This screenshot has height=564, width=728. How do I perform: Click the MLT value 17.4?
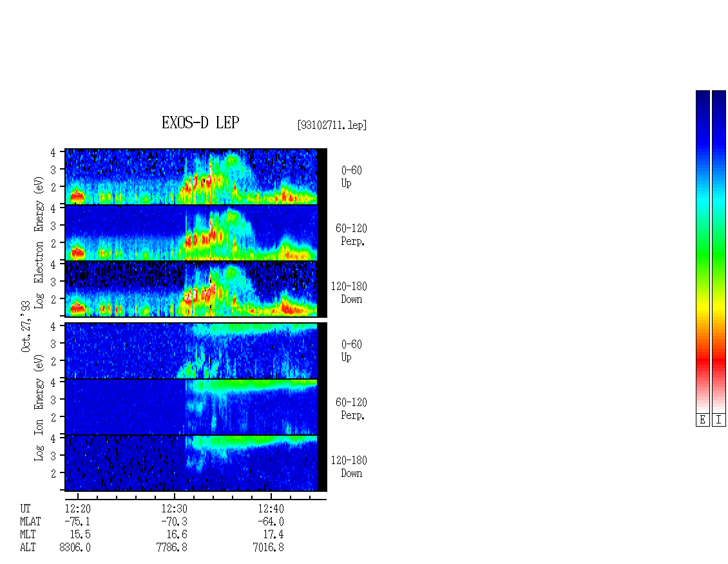tap(273, 535)
